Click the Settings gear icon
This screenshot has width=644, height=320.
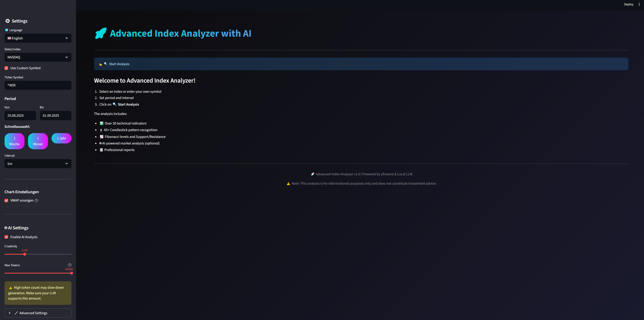[x=8, y=21]
